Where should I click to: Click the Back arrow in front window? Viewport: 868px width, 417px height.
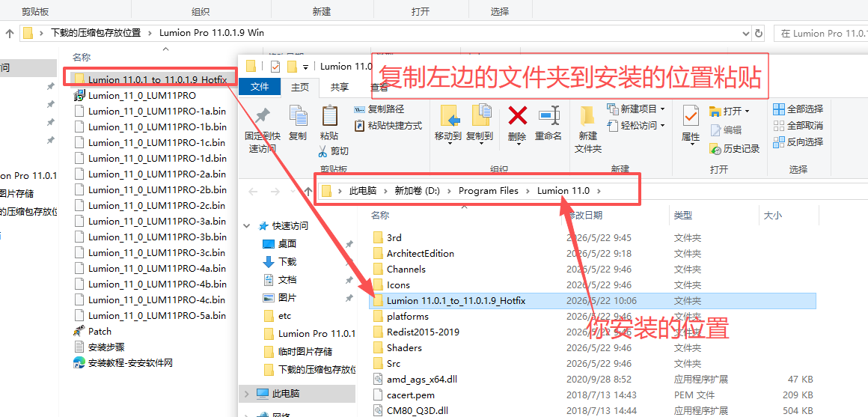point(253,192)
